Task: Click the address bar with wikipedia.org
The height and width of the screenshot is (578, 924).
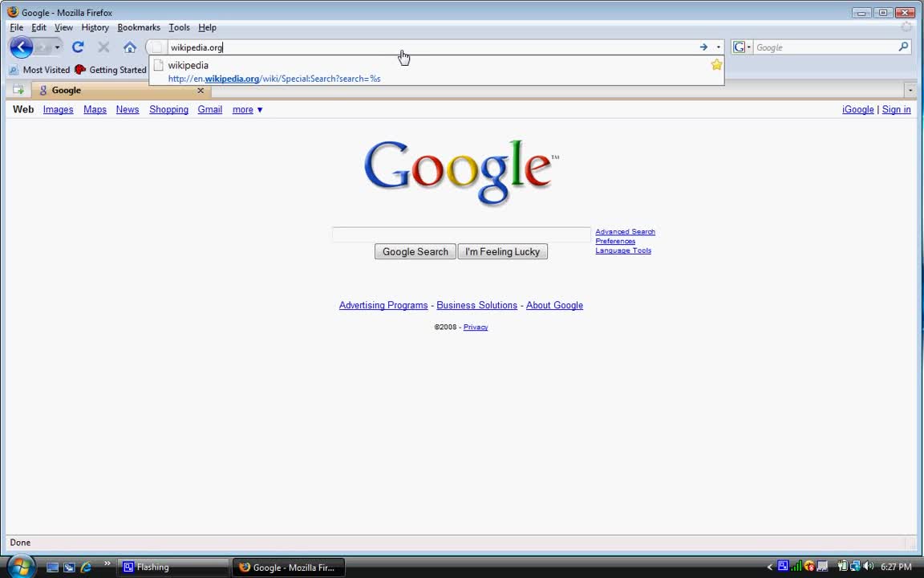Action: 432,47
